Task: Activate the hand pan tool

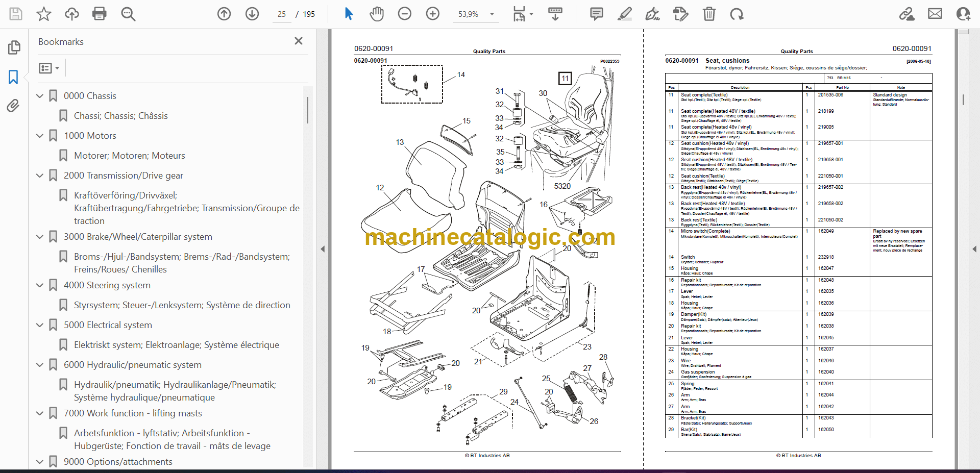Action: point(377,14)
